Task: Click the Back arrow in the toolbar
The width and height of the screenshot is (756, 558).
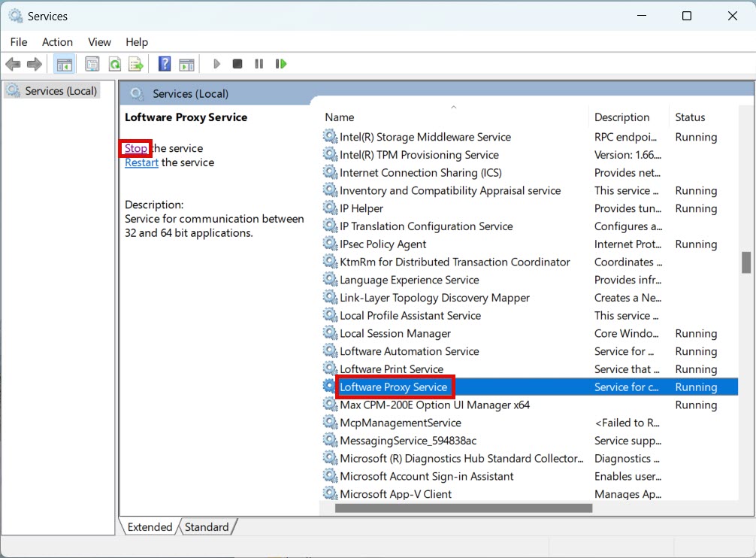Action: point(13,64)
